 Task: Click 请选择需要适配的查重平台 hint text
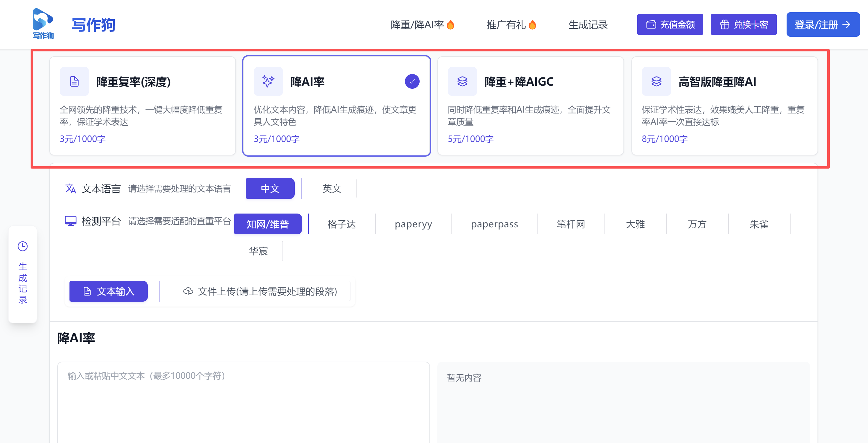click(x=179, y=221)
